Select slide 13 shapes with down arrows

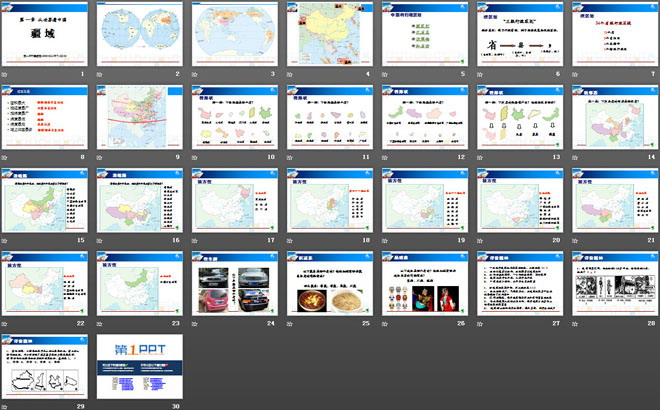pyautogui.click(x=520, y=117)
